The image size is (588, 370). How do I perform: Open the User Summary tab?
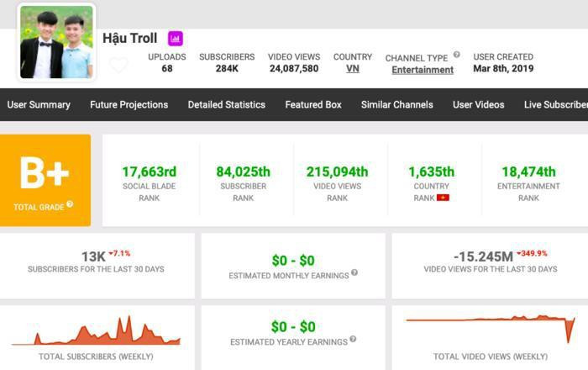tap(39, 105)
